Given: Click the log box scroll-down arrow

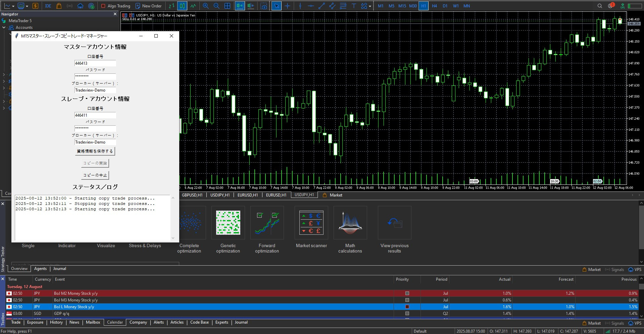Looking at the screenshot, I should point(173,238).
